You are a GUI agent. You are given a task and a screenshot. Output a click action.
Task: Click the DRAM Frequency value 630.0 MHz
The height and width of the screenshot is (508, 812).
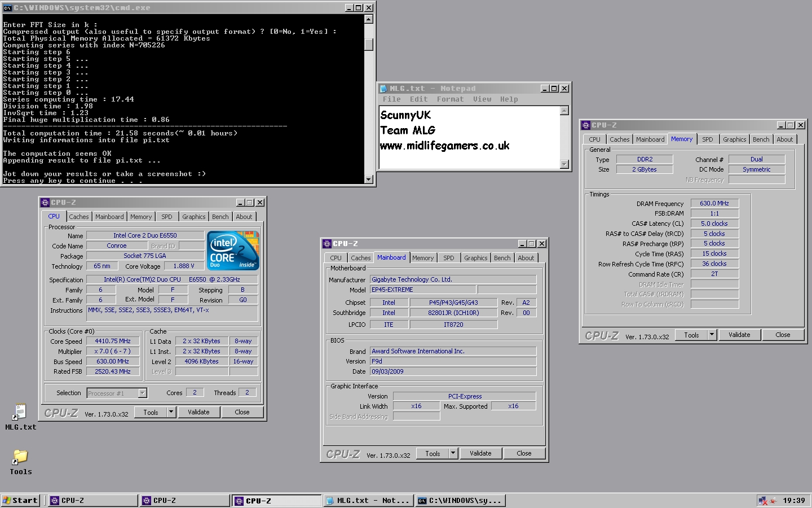(x=714, y=203)
